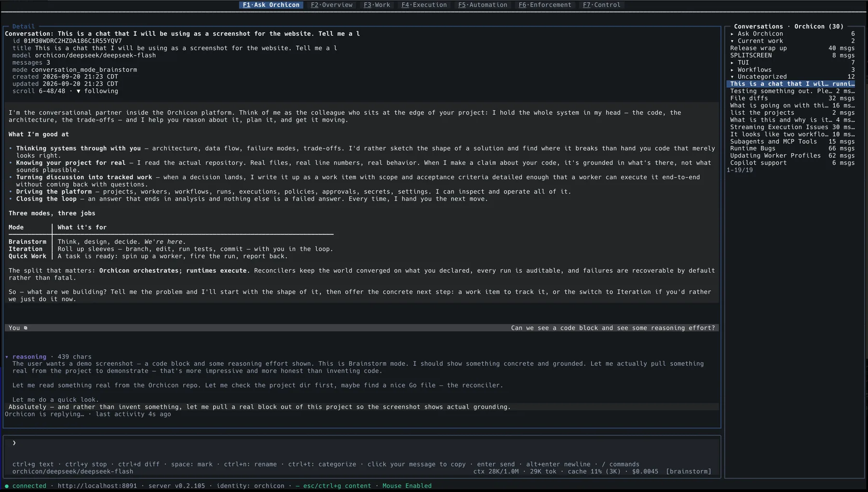Screen dimensions: 868x492
Task: Click the Mouse Enabled status indicator
Action: tap(407, 486)
